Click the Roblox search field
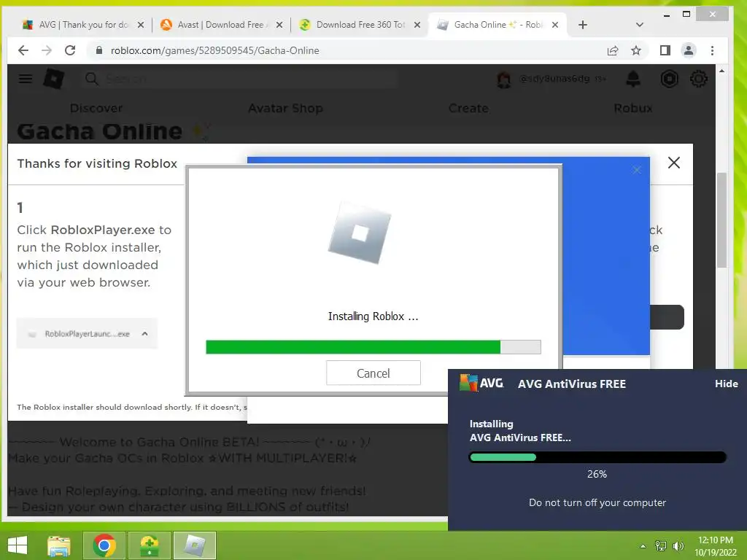 241,79
